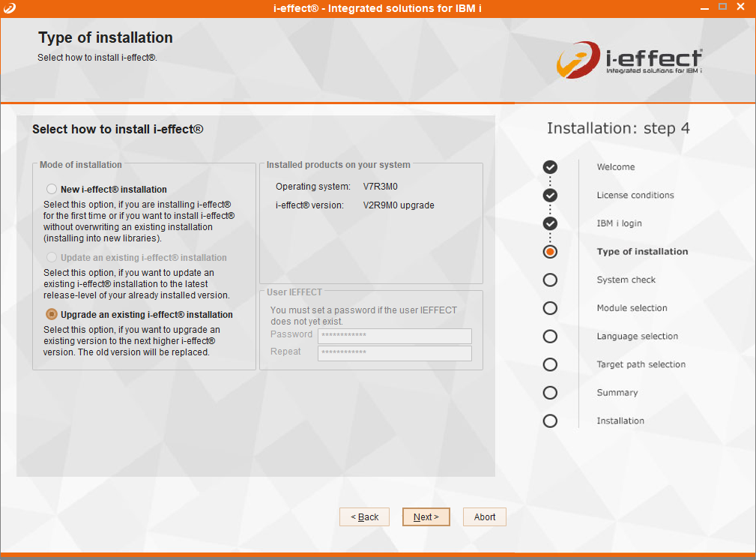
Task: Click the Next button
Action: (x=426, y=517)
